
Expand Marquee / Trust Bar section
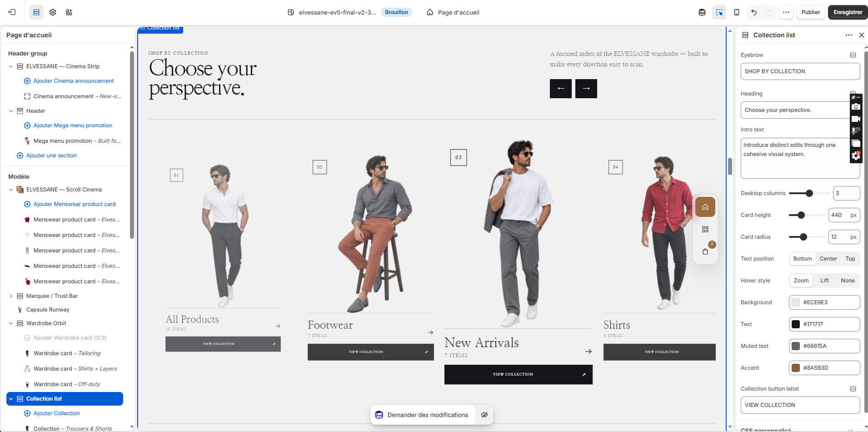click(11, 296)
